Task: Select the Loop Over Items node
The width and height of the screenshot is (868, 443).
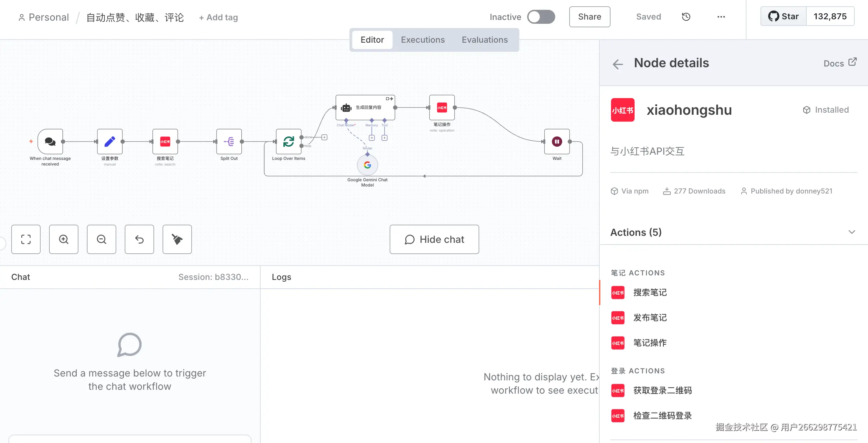Action: click(x=289, y=142)
